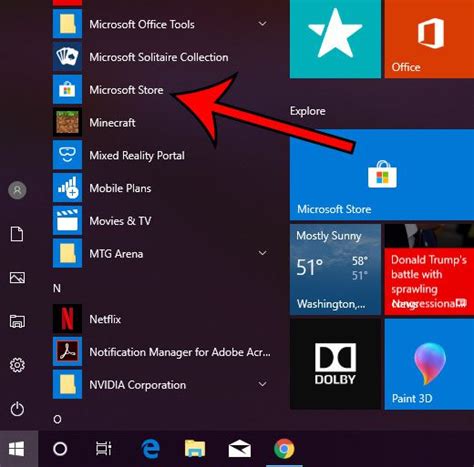Open Pictures from the sidebar
The width and height of the screenshot is (474, 467).
click(17, 278)
